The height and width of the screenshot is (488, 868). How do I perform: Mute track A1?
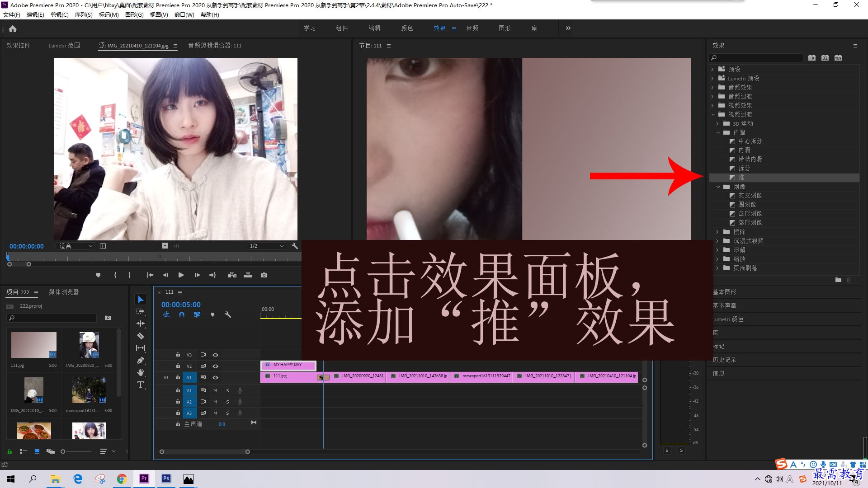point(215,390)
